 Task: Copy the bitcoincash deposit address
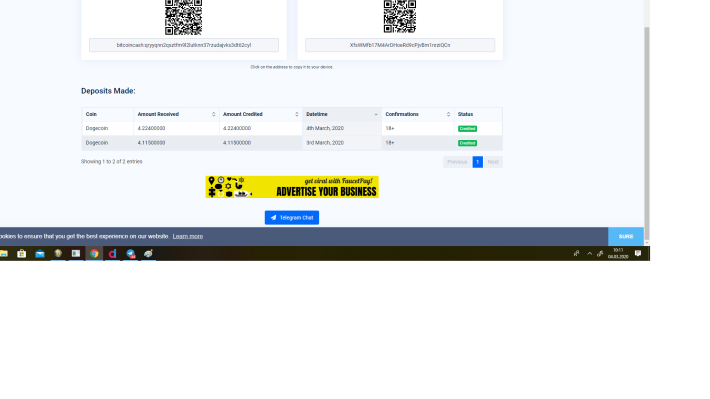pyautogui.click(x=184, y=45)
